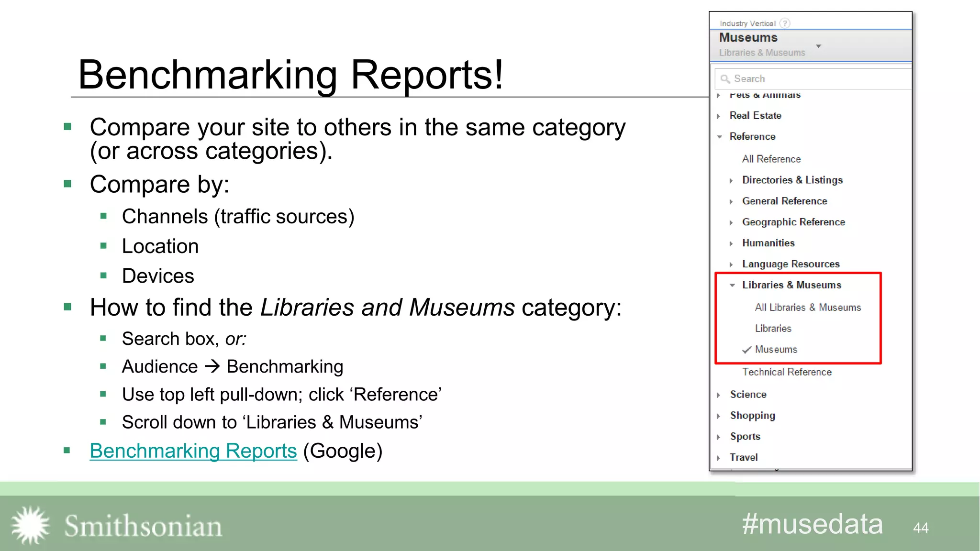Image resolution: width=980 pixels, height=551 pixels.
Task: Click the Location bullet text
Action: (160, 246)
